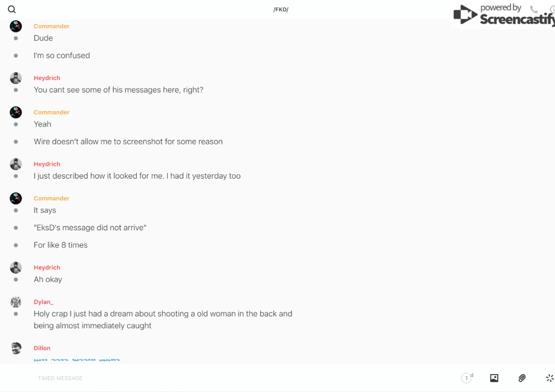Click the Dylan_ sender name

43,302
